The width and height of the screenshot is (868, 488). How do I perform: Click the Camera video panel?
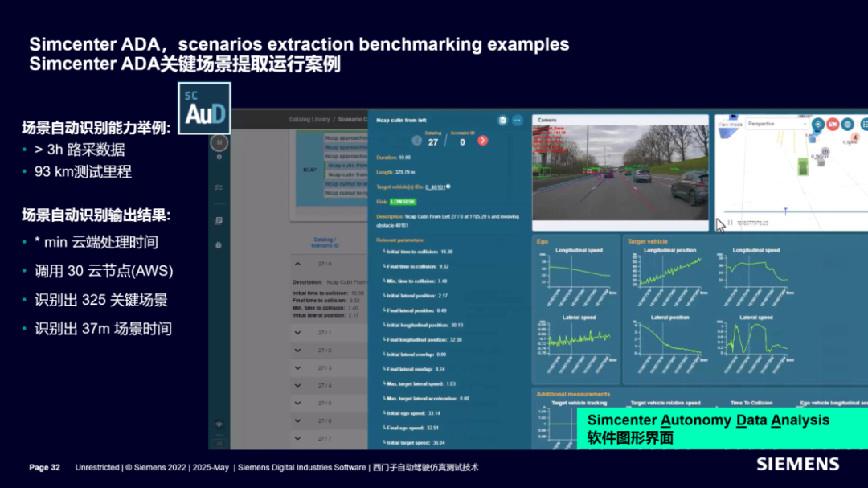pos(620,172)
